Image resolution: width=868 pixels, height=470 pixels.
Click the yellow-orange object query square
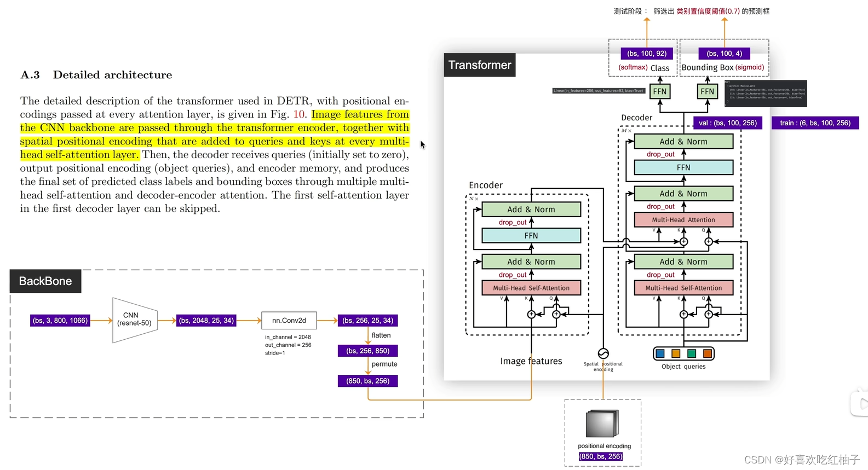pos(676,353)
